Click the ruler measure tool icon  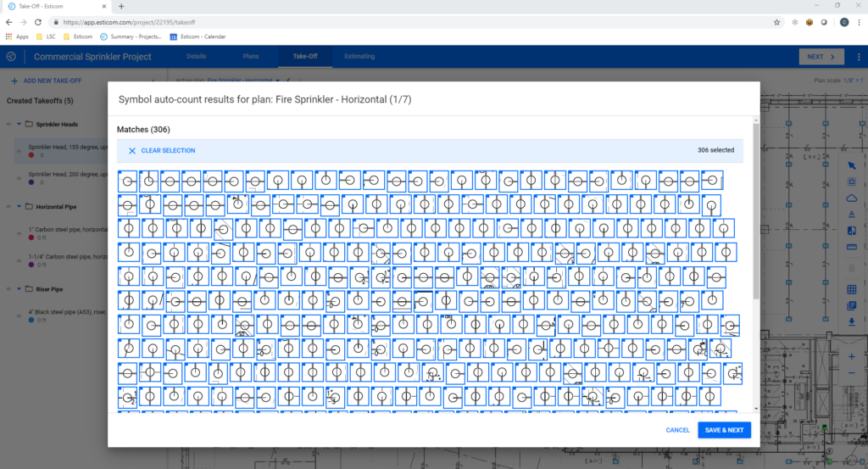852,246
